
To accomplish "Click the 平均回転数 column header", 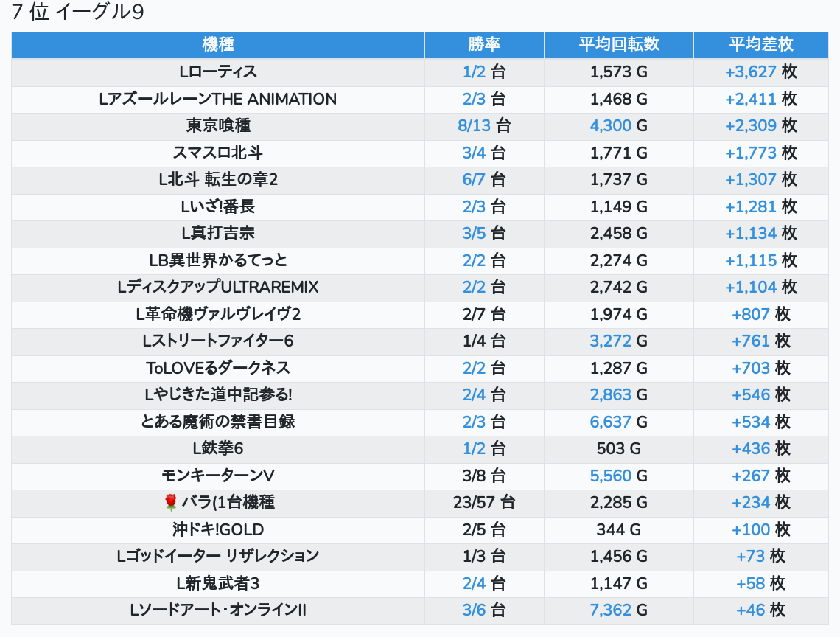I will (x=619, y=44).
